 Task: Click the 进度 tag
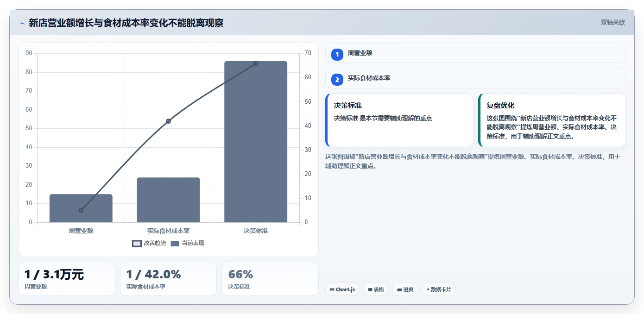(405, 289)
